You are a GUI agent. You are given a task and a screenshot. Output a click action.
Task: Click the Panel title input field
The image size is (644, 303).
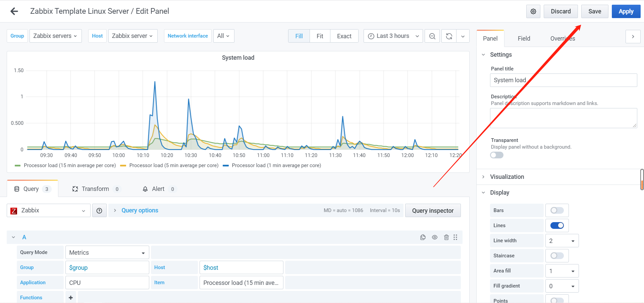pyautogui.click(x=563, y=80)
